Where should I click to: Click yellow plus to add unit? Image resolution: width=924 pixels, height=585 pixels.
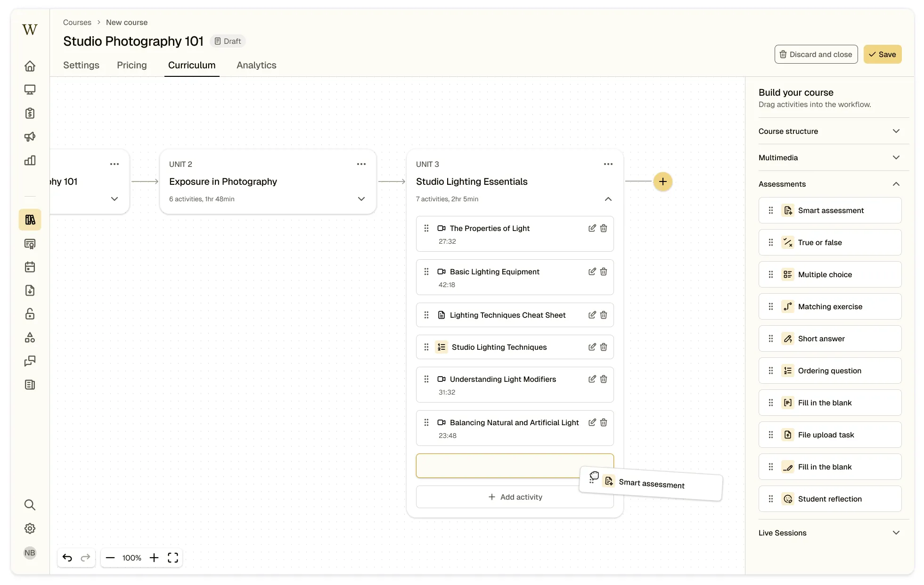coord(662,181)
